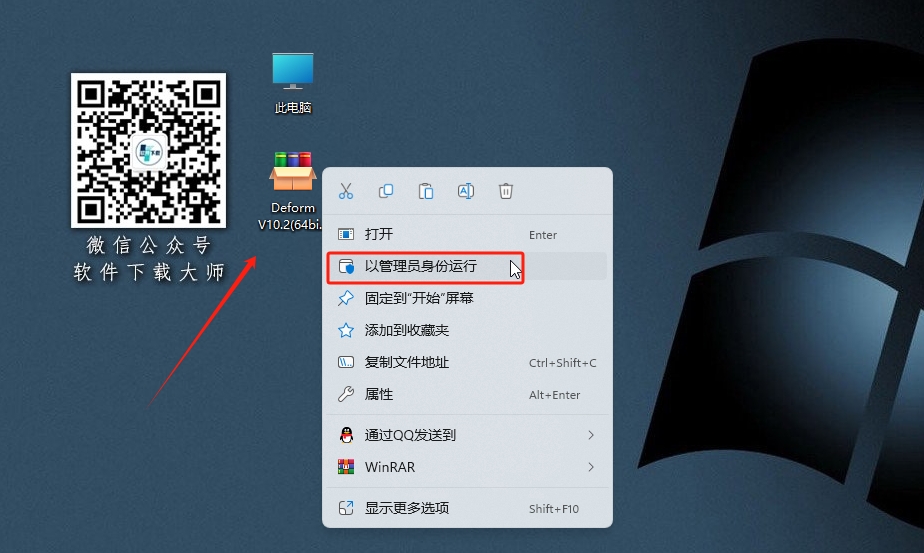
Task: Expand the arrow beside 通过QQ发送到
Action: tap(590, 435)
